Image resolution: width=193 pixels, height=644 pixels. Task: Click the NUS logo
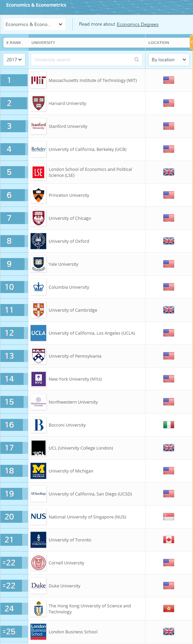point(38,517)
